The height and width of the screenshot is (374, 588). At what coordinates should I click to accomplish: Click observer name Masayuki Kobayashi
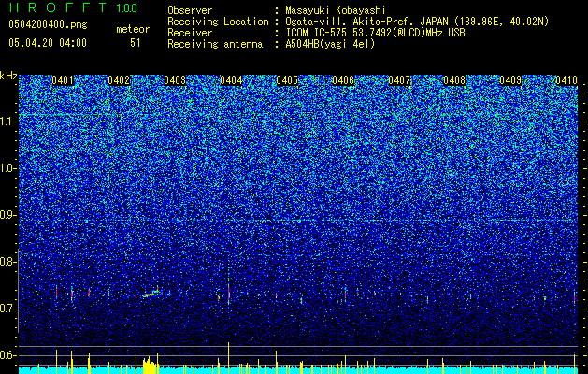tap(336, 10)
